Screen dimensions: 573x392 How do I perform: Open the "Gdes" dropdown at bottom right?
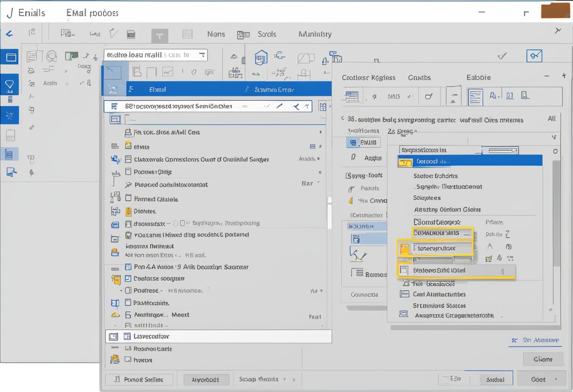[x=541, y=379]
